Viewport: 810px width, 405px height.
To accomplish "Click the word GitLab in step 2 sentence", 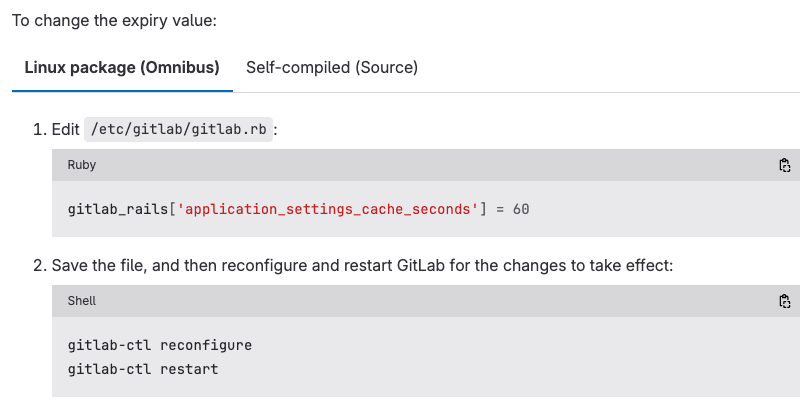I will [x=422, y=266].
